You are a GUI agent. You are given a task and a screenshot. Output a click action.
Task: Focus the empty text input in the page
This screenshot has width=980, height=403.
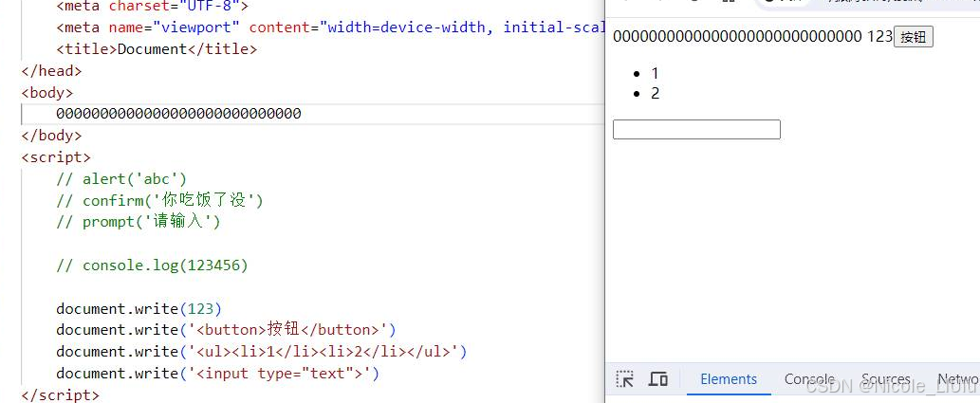point(696,129)
